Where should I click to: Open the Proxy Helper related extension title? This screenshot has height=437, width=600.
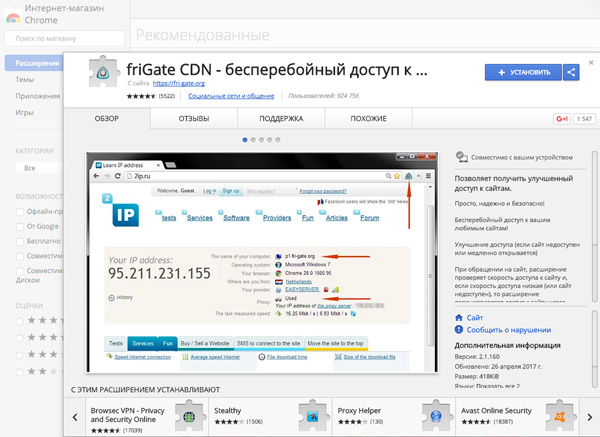(x=359, y=411)
